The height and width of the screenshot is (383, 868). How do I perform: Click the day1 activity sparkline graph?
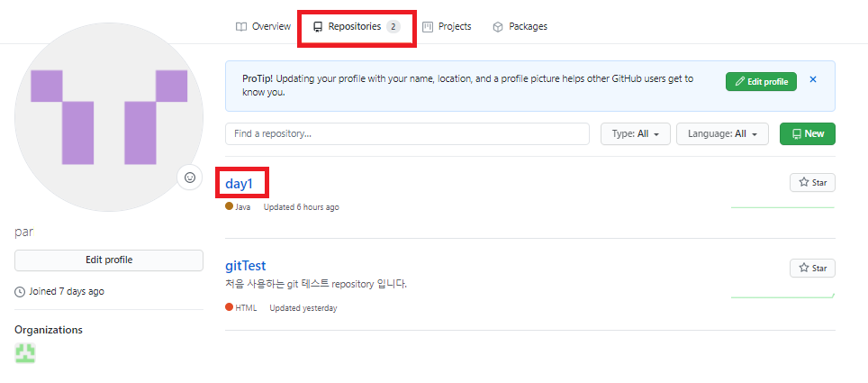pyautogui.click(x=782, y=206)
